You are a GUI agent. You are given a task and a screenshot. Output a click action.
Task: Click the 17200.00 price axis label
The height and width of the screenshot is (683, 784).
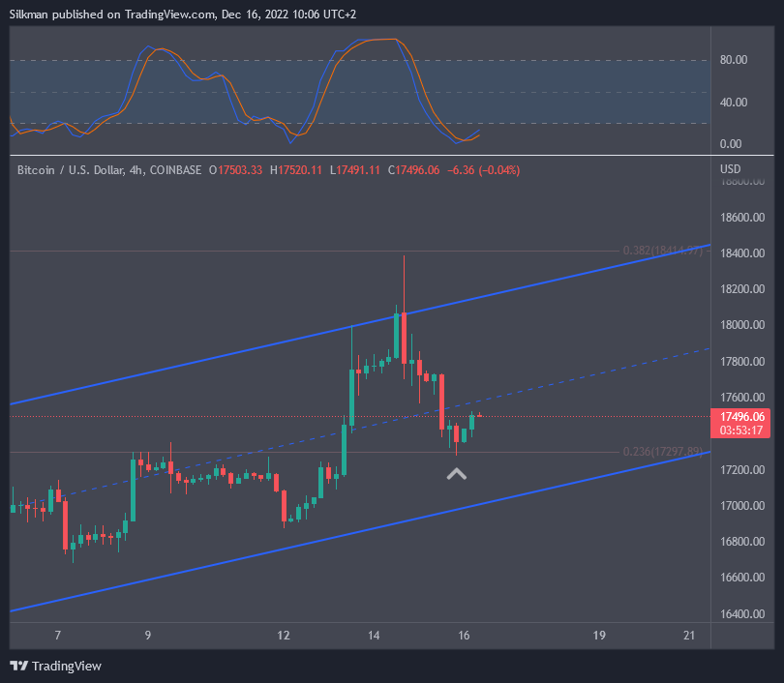742,470
